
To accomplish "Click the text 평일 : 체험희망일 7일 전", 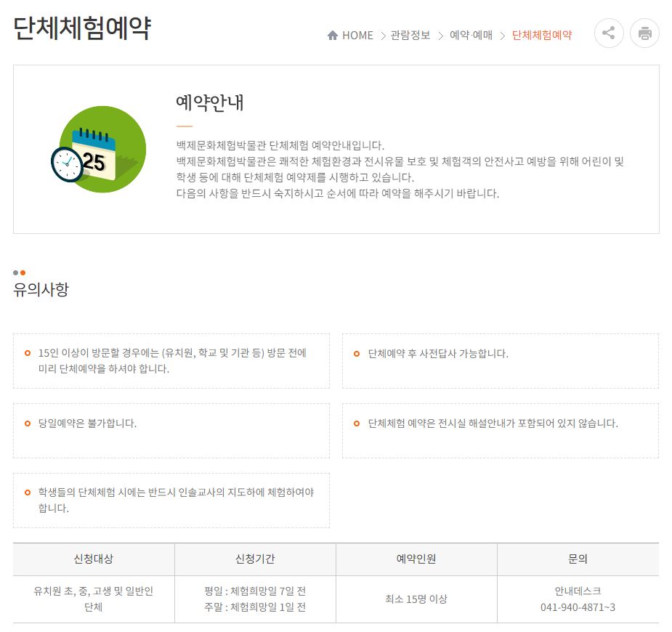I will click(x=255, y=591).
